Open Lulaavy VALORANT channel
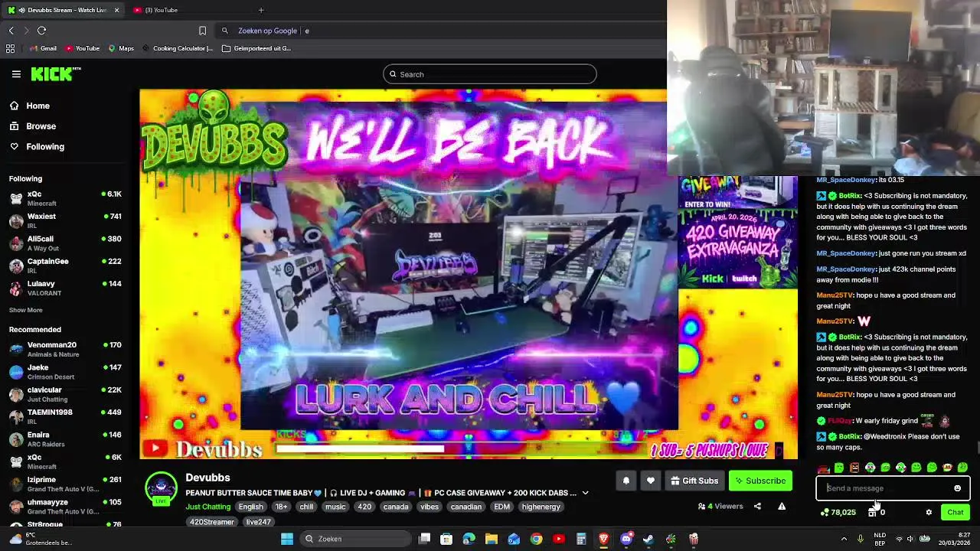Image resolution: width=980 pixels, height=551 pixels. tap(65, 288)
